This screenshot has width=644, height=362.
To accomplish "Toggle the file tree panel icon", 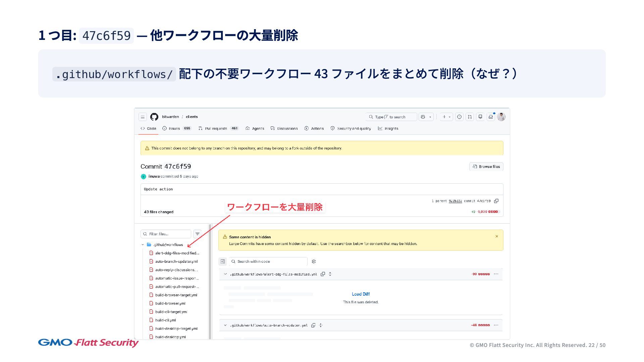I will point(223,261).
